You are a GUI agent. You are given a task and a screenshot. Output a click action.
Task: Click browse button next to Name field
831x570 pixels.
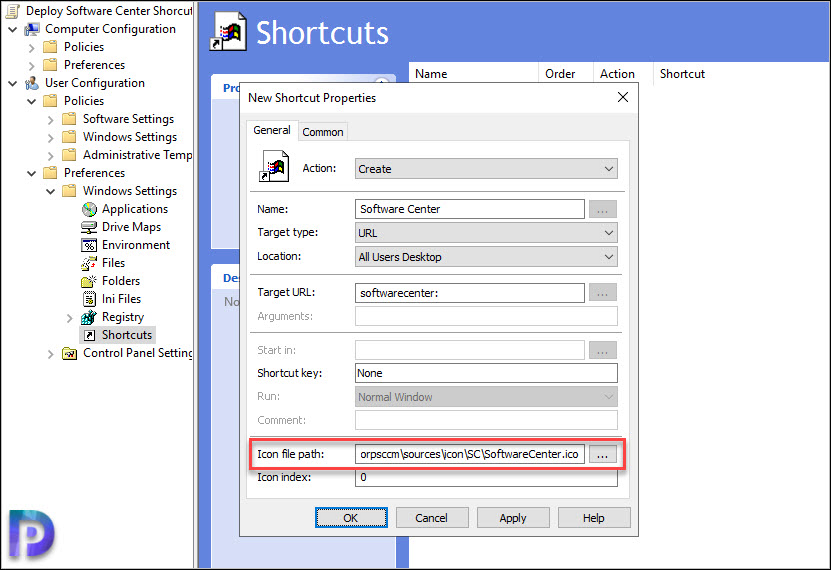602,209
